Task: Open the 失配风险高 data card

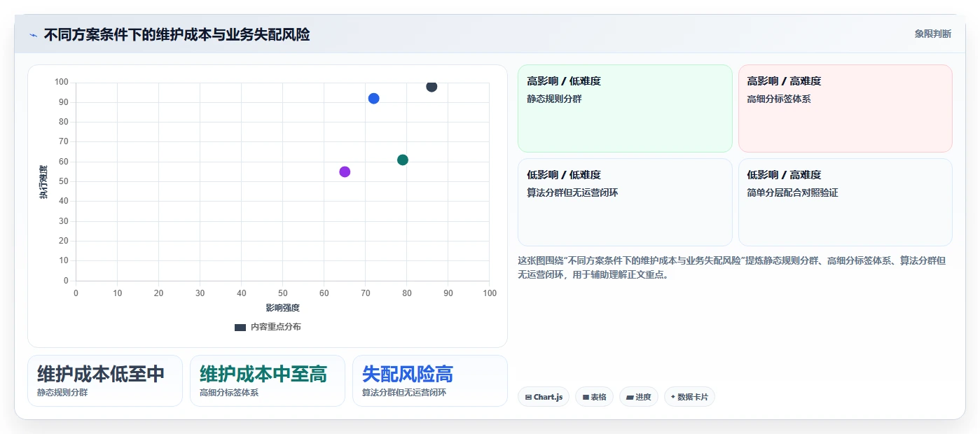Action: click(x=429, y=381)
